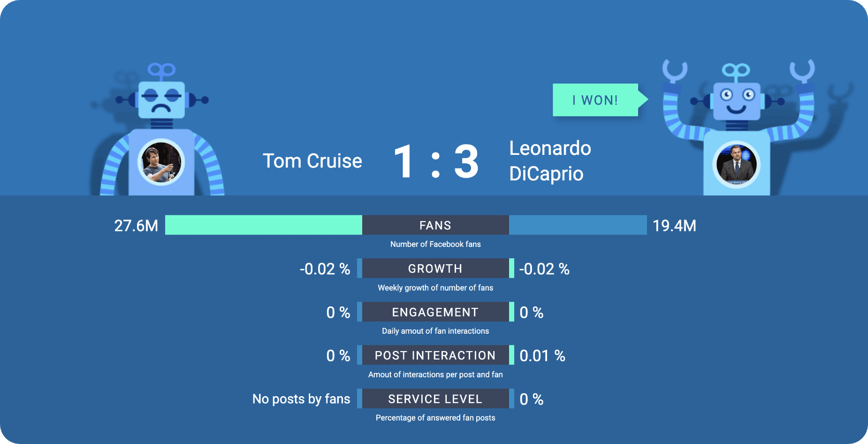The width and height of the screenshot is (868, 444).
Task: Click the FANS category label
Action: point(435,225)
